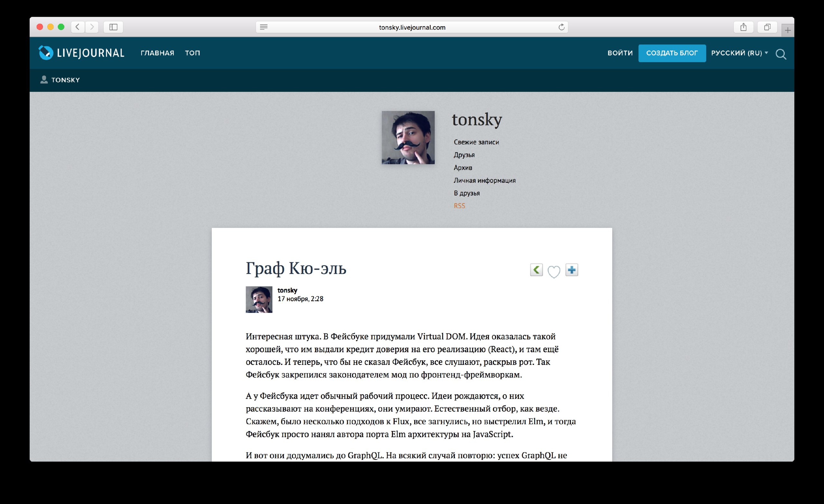Open the Архив link
Screen dimensions: 824x504
point(463,168)
